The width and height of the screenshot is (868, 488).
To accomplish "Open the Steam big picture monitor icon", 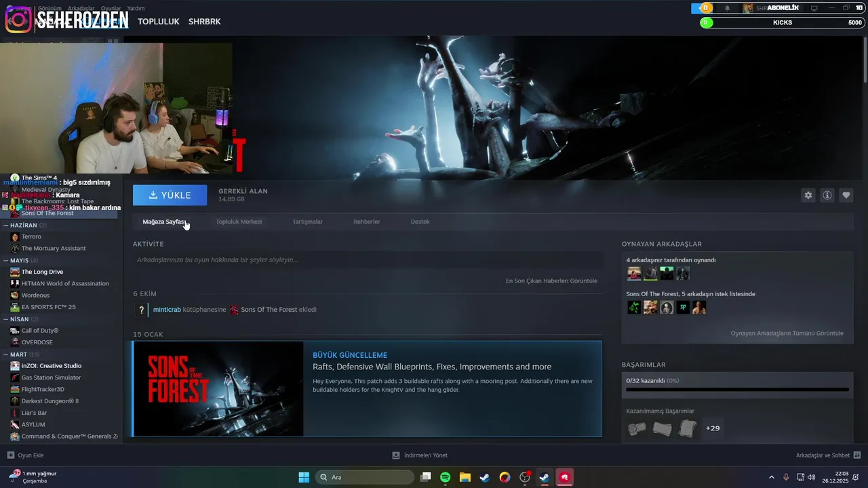I will 814,8.
